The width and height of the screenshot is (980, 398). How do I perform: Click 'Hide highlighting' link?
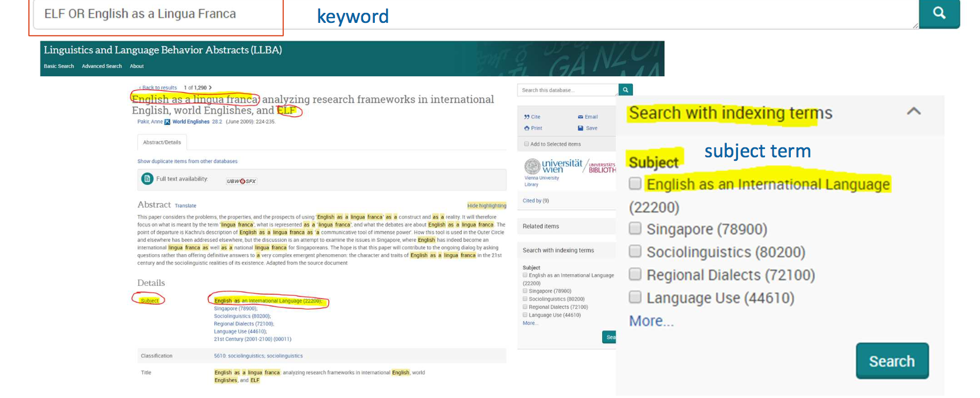coord(486,206)
